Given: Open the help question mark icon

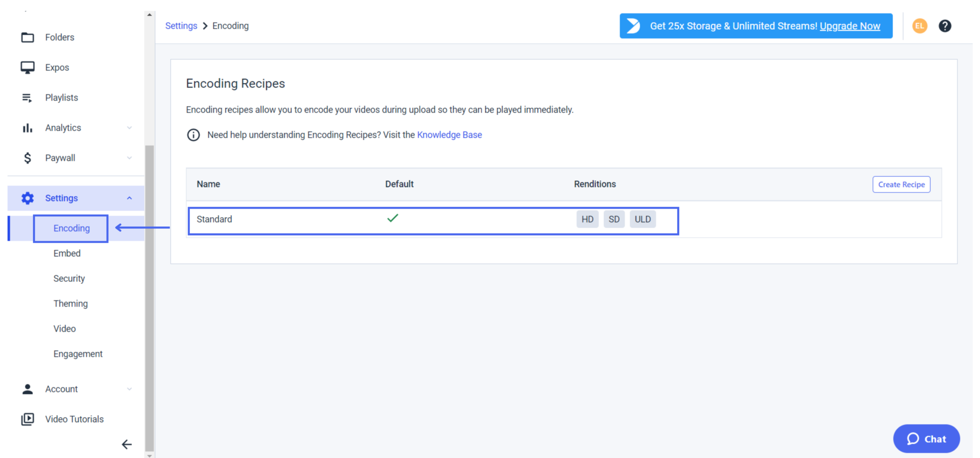Looking at the screenshot, I should [x=945, y=26].
